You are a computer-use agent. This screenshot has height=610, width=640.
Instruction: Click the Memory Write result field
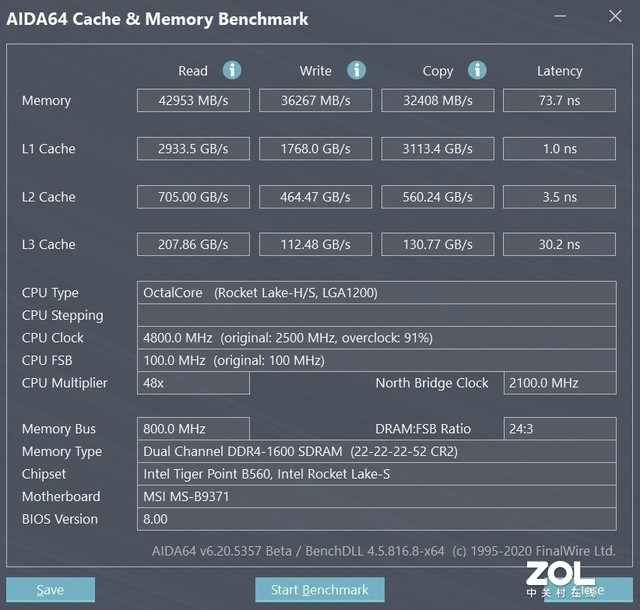316,101
